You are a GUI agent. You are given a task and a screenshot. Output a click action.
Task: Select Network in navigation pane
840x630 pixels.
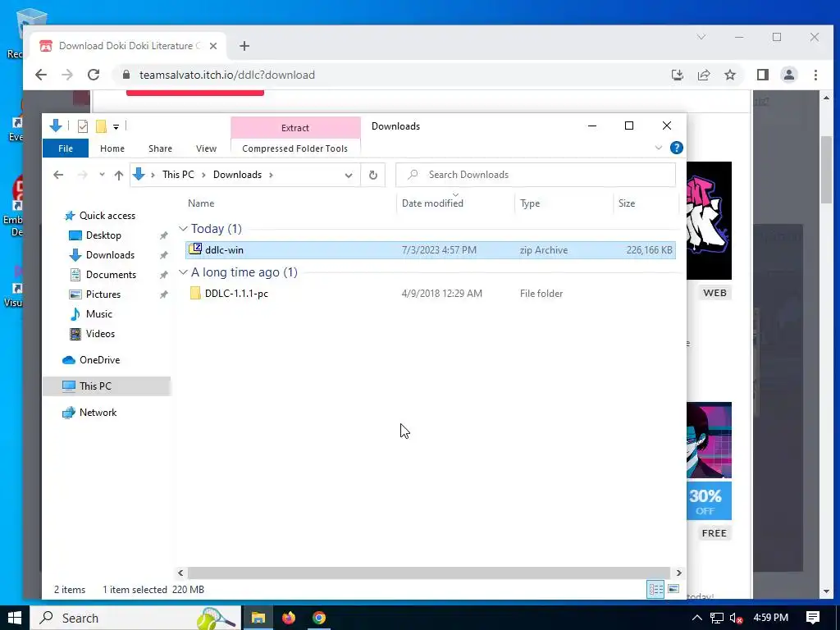tap(98, 413)
